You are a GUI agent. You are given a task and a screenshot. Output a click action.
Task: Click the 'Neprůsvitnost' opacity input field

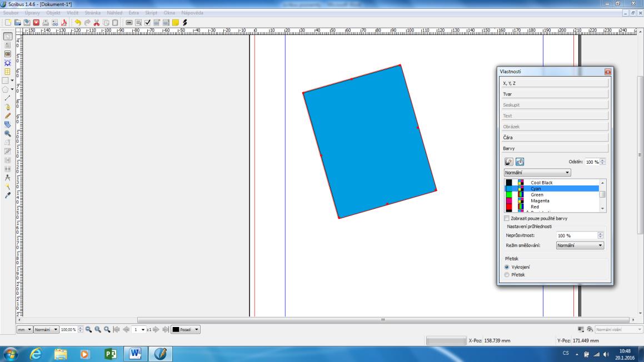point(577,235)
